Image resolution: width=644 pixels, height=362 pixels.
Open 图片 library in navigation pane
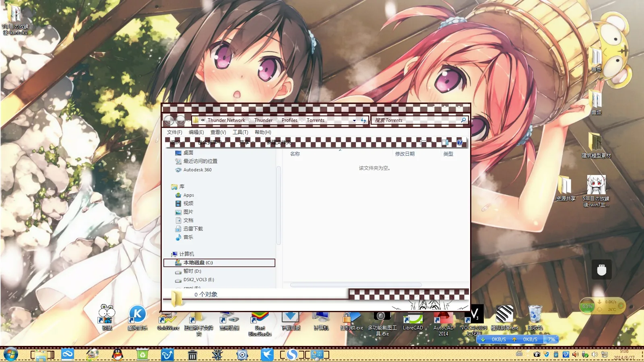coord(184,212)
